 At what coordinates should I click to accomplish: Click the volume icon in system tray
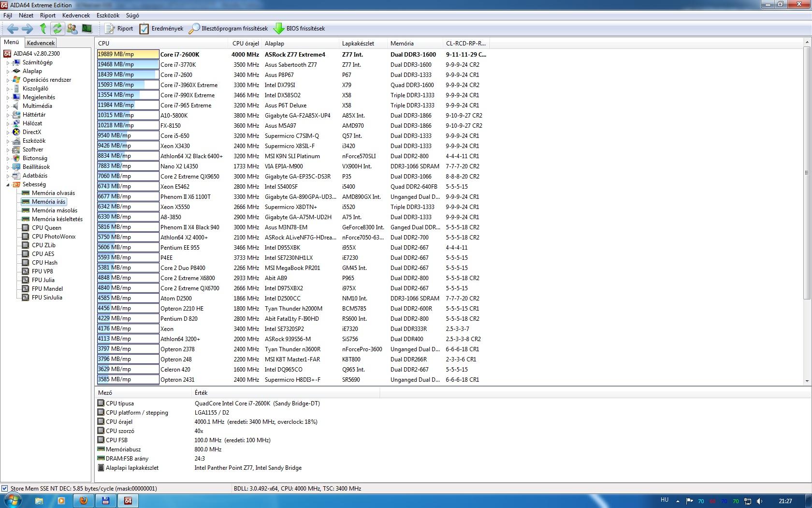(x=759, y=501)
